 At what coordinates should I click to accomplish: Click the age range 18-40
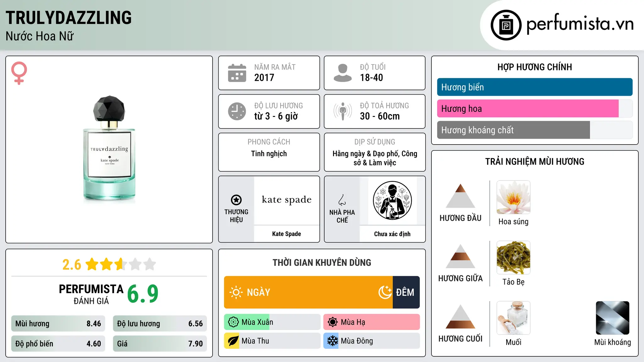[x=371, y=78]
